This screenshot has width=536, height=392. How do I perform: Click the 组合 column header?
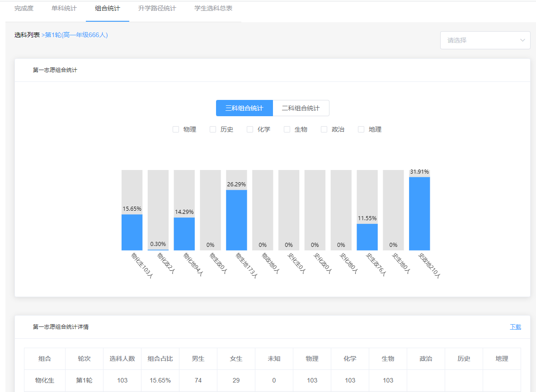[x=44, y=359]
